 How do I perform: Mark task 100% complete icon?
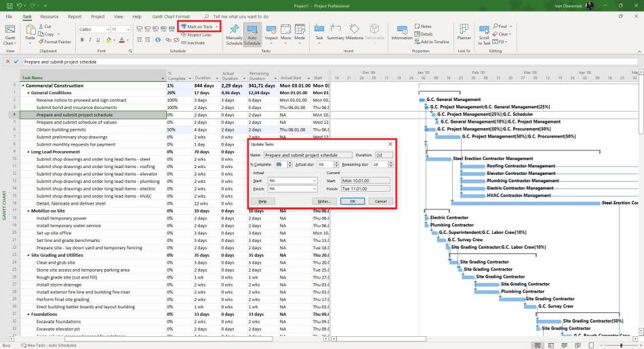(172, 29)
